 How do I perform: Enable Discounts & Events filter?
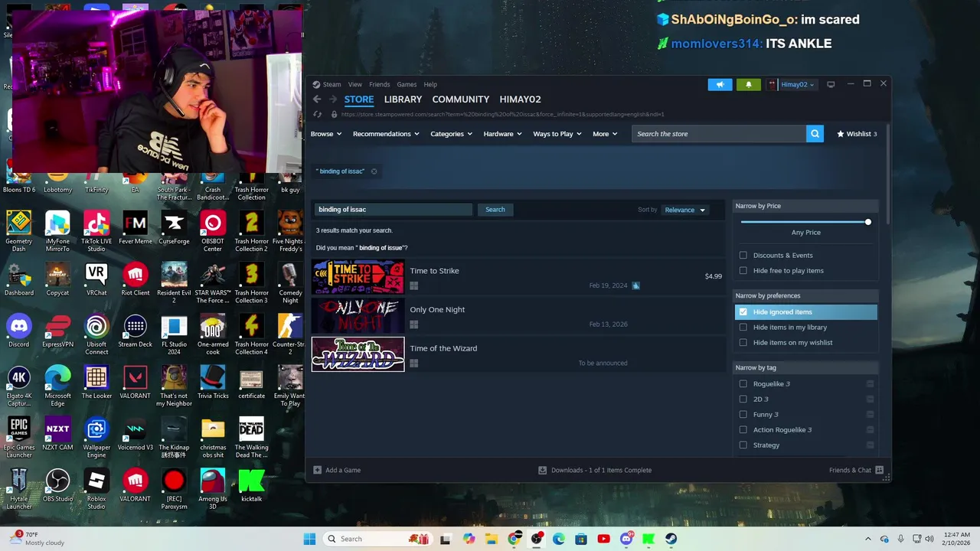(x=743, y=256)
